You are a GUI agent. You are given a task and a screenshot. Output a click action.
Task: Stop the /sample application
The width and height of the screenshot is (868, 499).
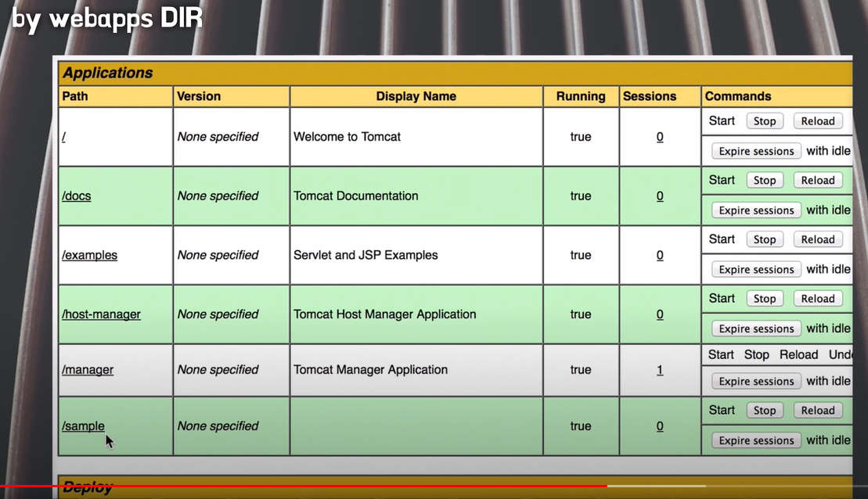tap(765, 411)
